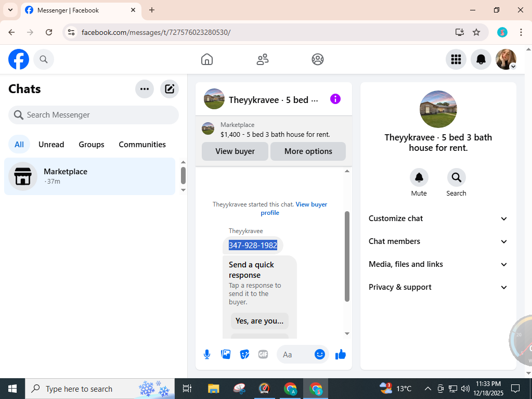Open Task View on the taskbar
The width and height of the screenshot is (532, 399).
point(187,389)
